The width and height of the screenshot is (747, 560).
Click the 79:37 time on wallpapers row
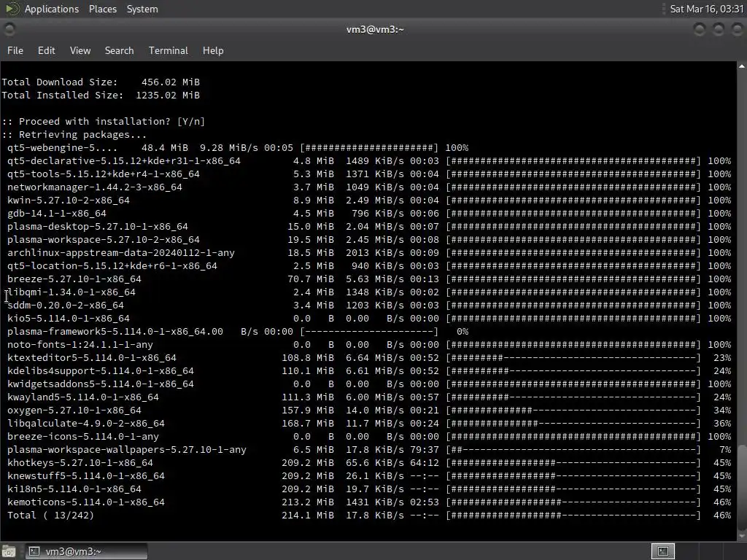(x=425, y=449)
